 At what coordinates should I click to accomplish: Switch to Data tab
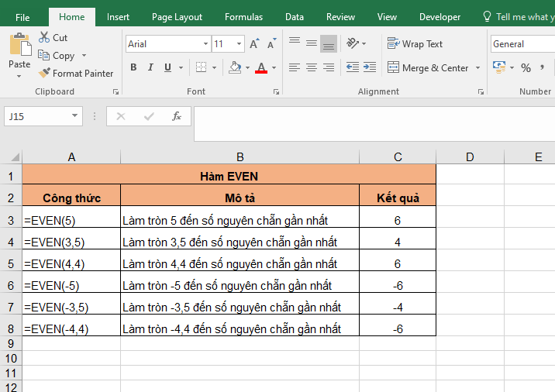294,17
